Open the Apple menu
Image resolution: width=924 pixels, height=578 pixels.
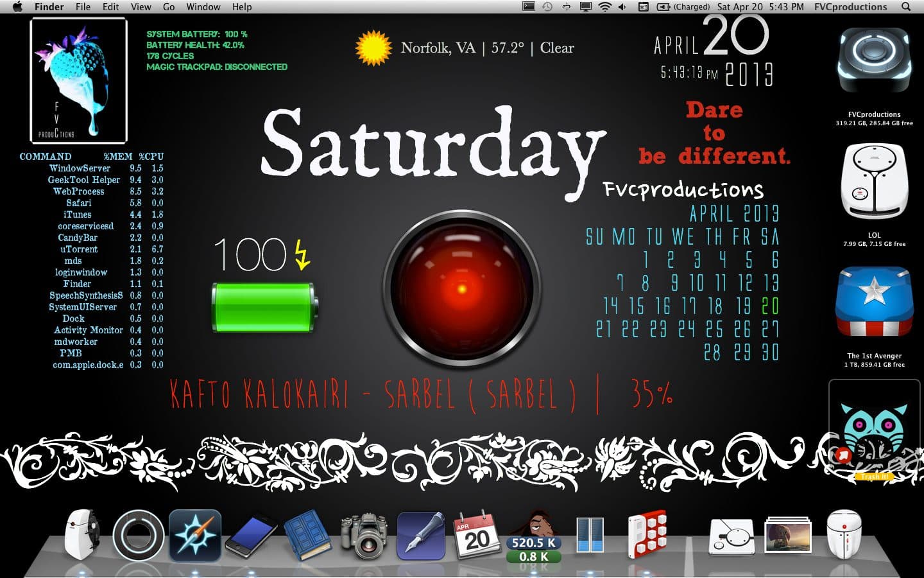coord(17,7)
